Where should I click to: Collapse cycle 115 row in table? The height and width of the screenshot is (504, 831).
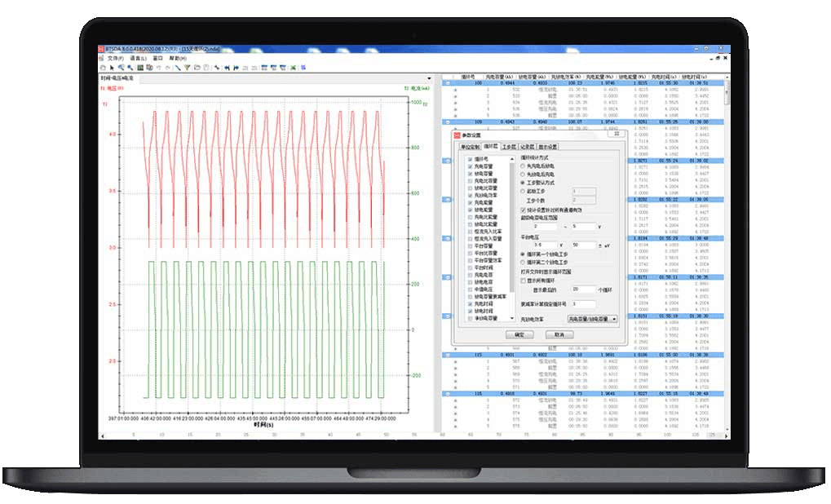click(447, 355)
